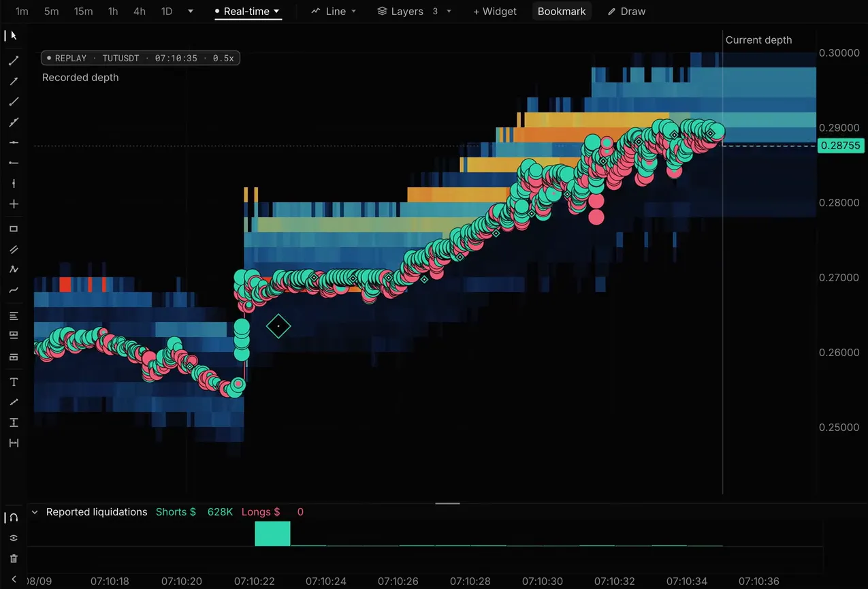Select the rectangle drawing tool
868x589 pixels.
tap(14, 229)
